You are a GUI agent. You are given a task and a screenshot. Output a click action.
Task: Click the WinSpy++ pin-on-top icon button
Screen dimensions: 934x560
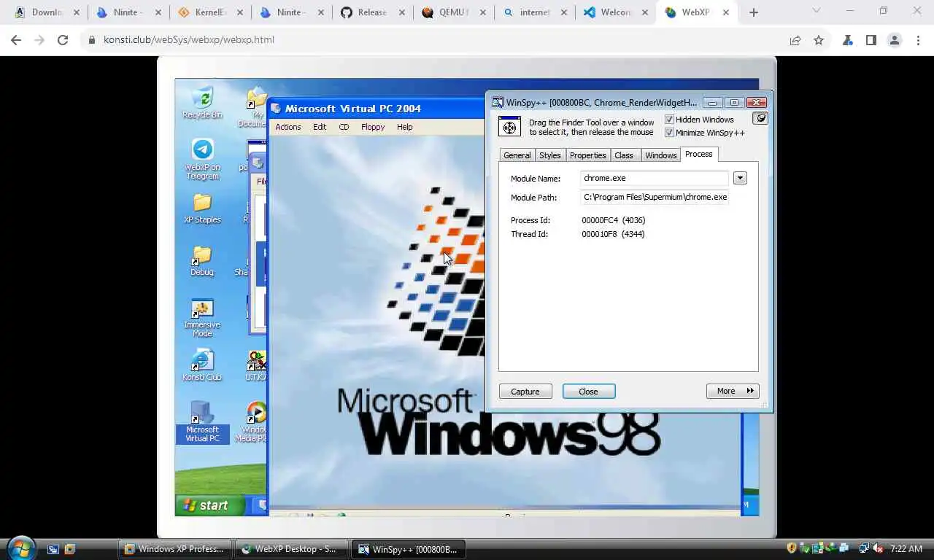coord(760,118)
